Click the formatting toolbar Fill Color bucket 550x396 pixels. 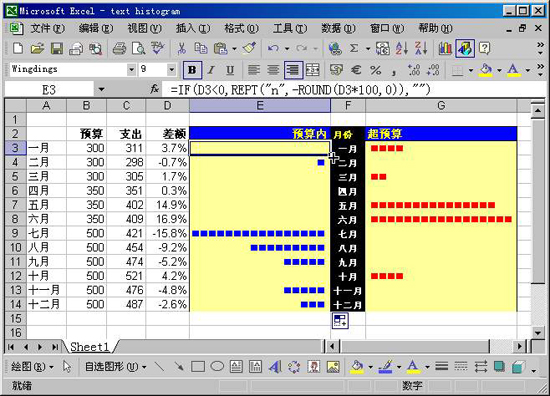pos(486,70)
